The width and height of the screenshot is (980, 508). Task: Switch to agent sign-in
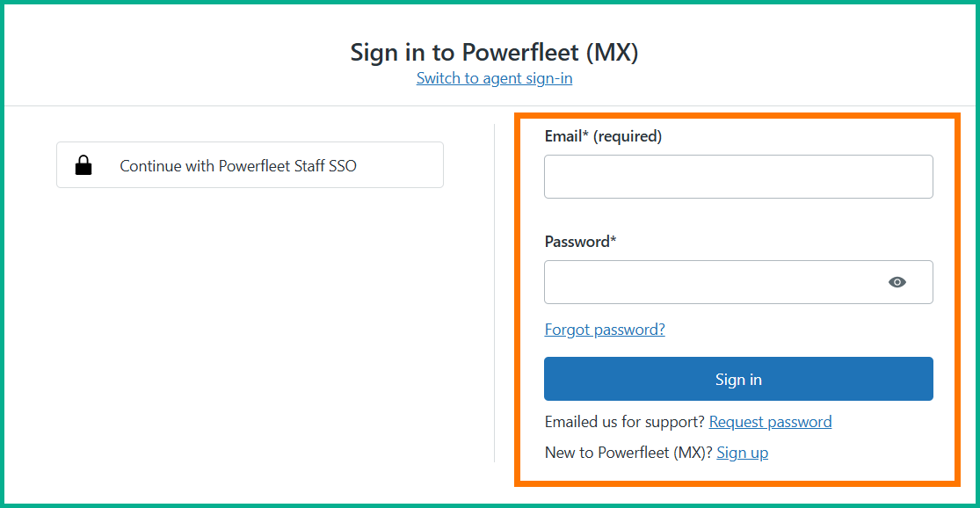pyautogui.click(x=494, y=78)
